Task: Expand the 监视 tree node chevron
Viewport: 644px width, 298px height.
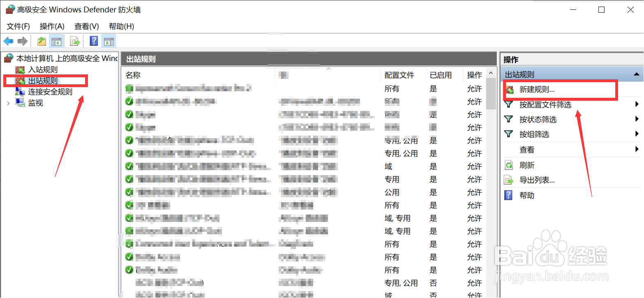Action: [x=8, y=103]
